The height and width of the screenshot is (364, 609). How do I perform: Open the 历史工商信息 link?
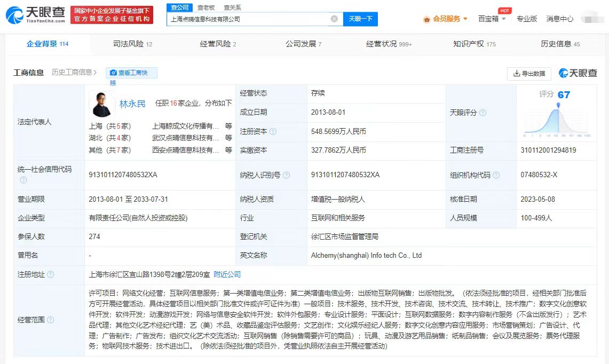tap(74, 72)
